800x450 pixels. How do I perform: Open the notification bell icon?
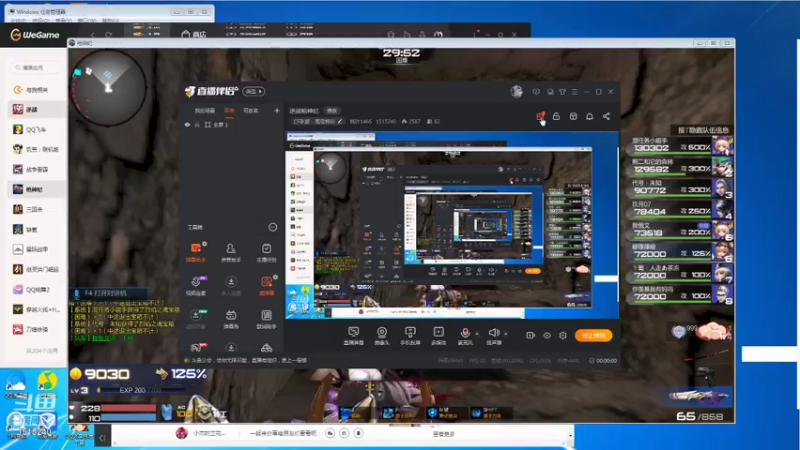[589, 116]
